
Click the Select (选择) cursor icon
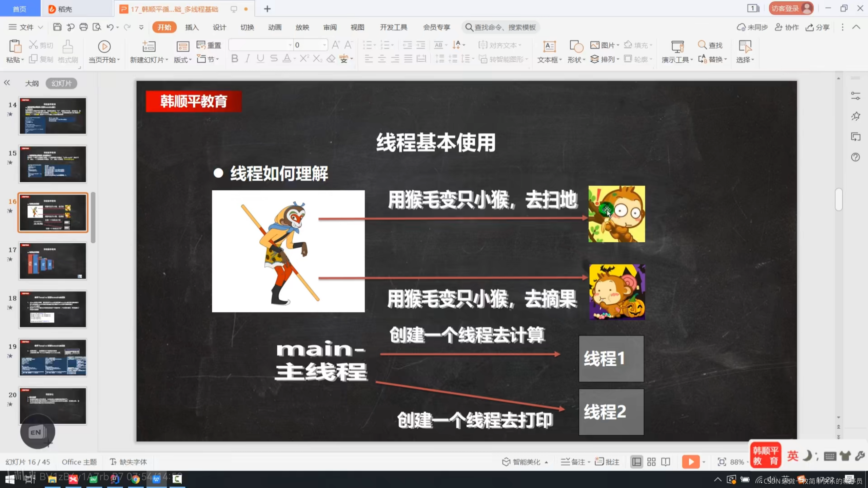coord(745,46)
